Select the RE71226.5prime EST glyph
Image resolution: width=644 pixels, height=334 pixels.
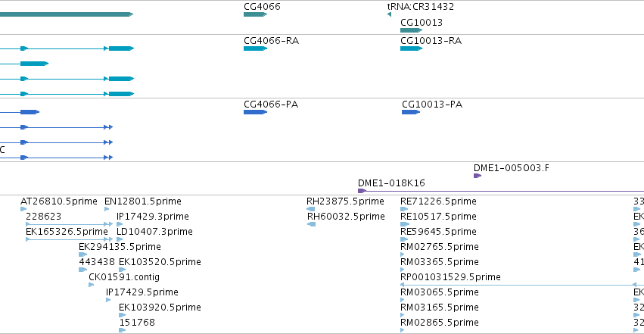pyautogui.click(x=404, y=209)
